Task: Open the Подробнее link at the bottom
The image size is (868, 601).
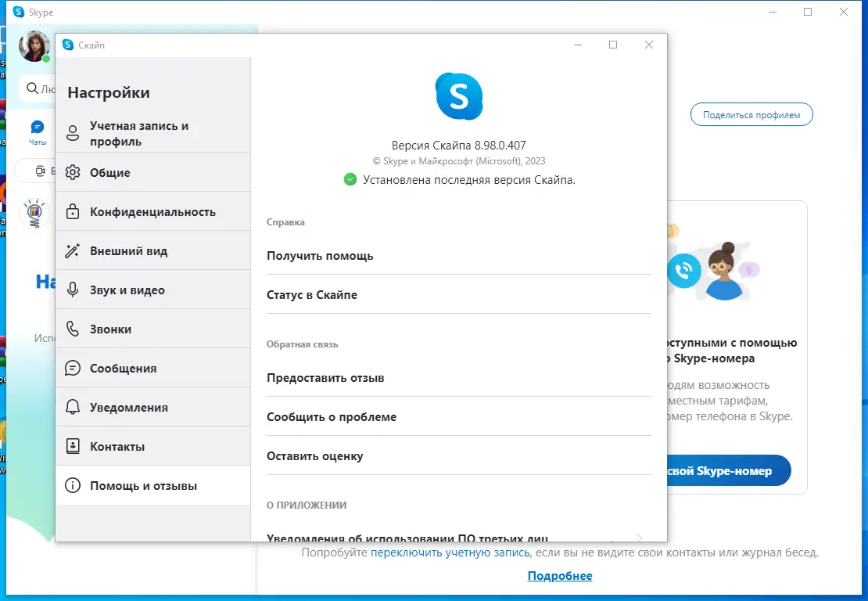Action: pyautogui.click(x=560, y=575)
